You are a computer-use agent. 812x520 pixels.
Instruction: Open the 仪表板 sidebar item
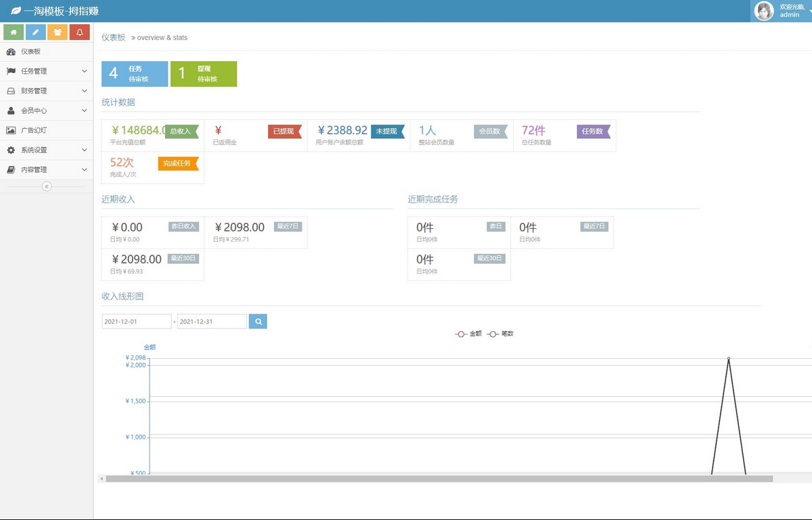click(30, 51)
